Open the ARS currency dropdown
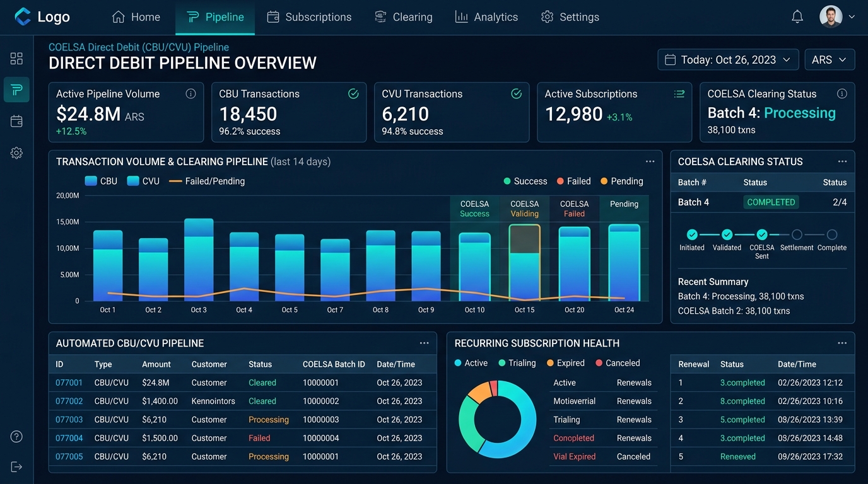868x484 pixels. click(x=830, y=60)
